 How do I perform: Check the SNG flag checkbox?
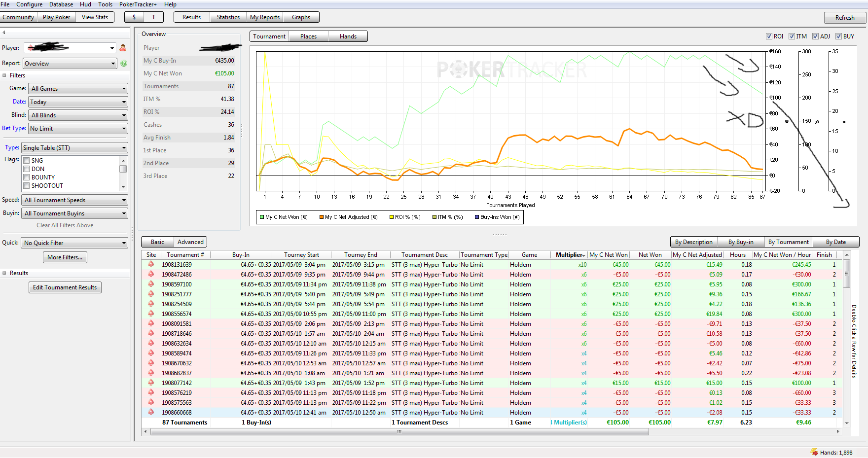point(27,161)
